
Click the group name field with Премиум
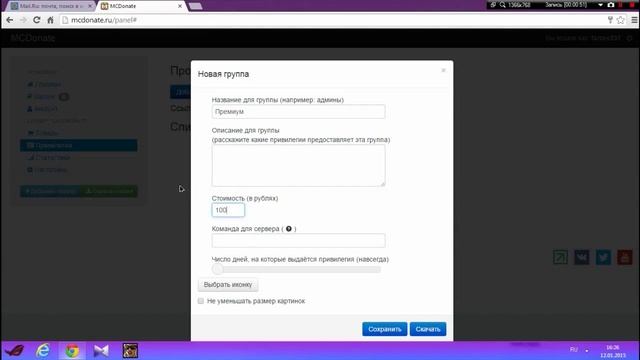(298, 111)
